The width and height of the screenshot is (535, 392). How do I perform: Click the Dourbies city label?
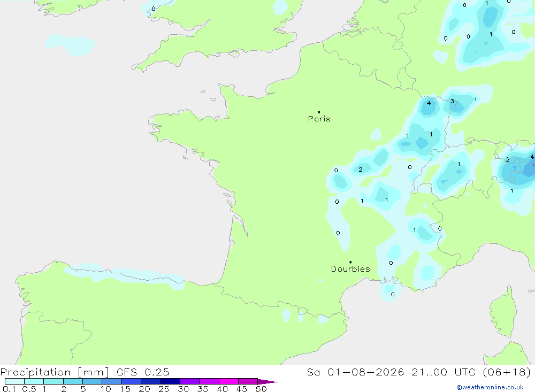pos(350,269)
